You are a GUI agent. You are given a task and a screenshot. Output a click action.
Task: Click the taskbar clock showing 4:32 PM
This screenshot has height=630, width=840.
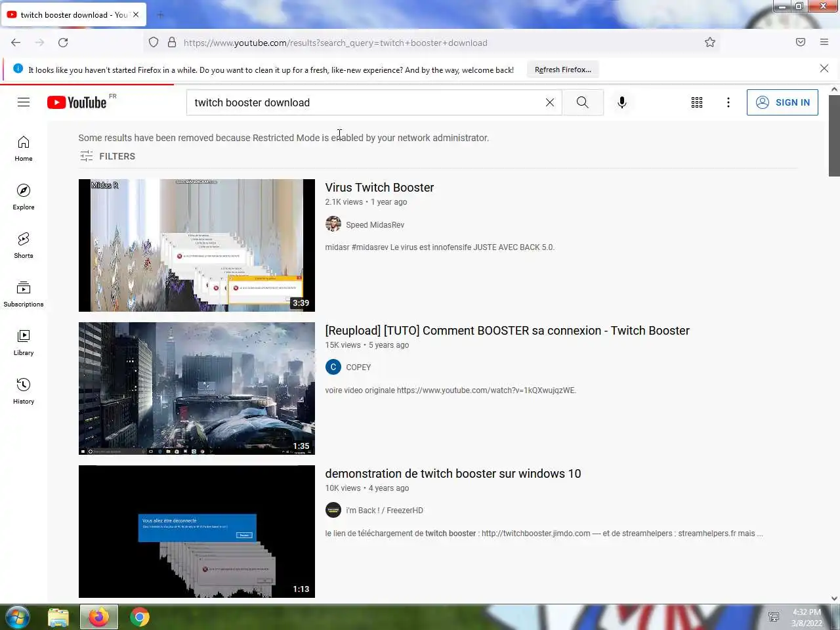pos(807,617)
